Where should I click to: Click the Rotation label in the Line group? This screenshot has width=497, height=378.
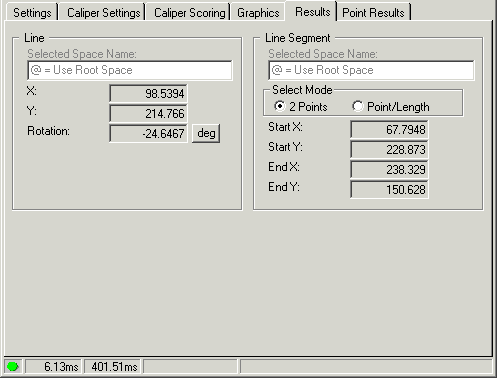tap(48, 131)
